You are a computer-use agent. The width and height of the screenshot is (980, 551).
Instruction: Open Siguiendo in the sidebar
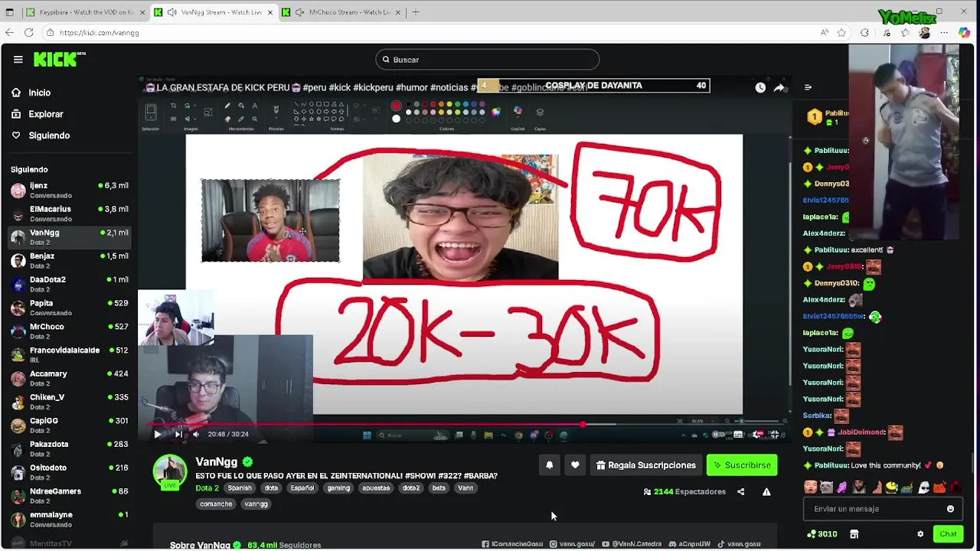pyautogui.click(x=41, y=135)
